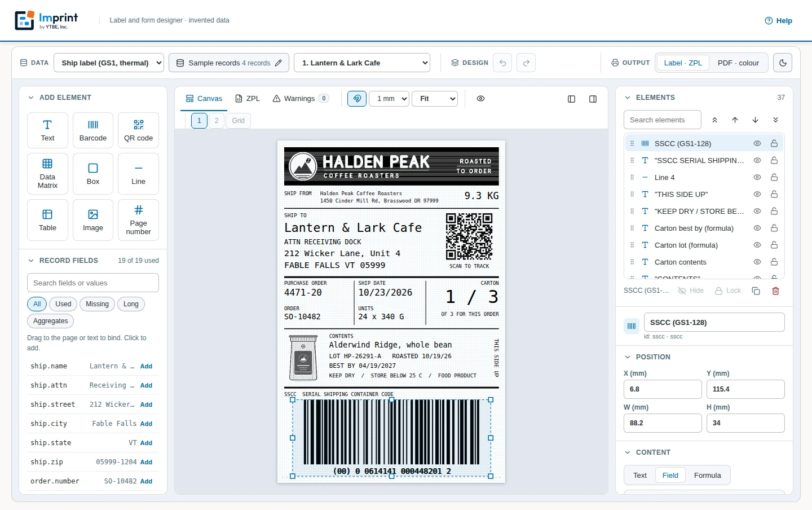The height and width of the screenshot is (510, 812).
Task: Open the Help link
Action: pos(778,21)
